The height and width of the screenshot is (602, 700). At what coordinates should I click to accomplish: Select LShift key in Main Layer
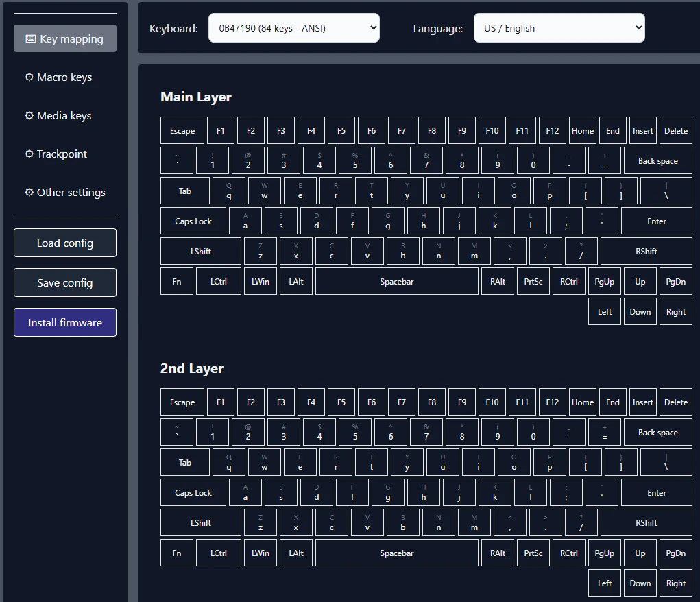(201, 252)
